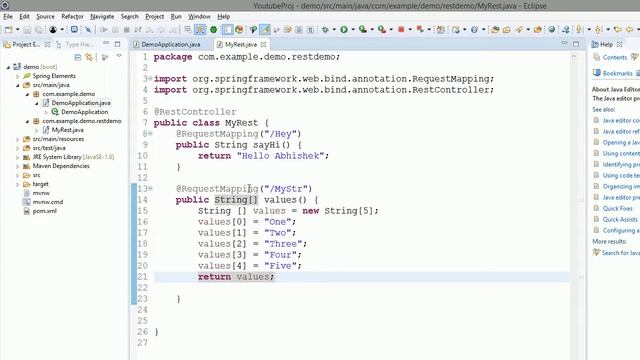This screenshot has width=640, height=360.
Task: Click the Resume debug toolbar icon
Action: coord(104,29)
